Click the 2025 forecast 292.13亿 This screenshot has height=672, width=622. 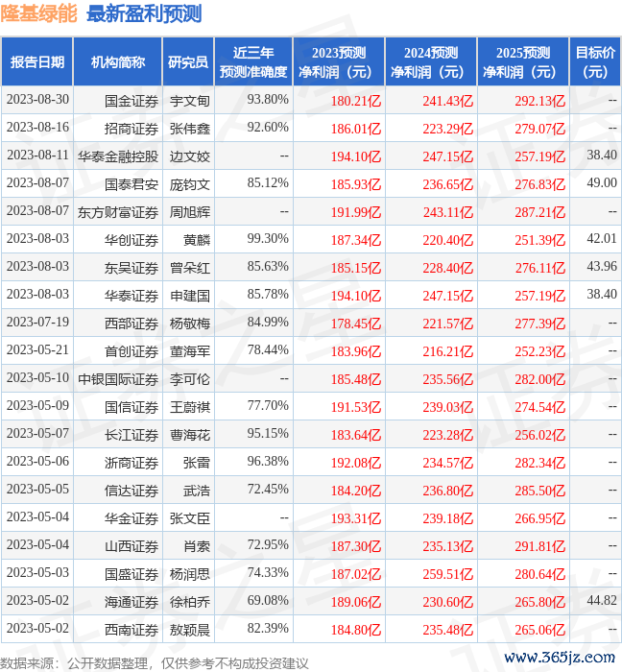pos(540,101)
